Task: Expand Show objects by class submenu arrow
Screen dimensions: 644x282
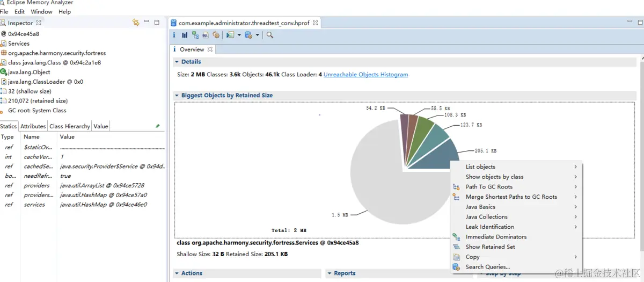Action: point(576,177)
